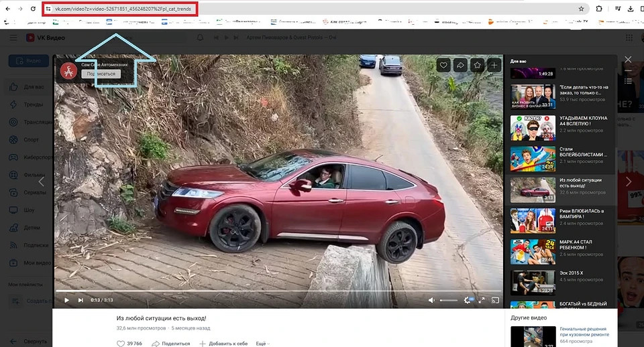Open the Тренды section in the sidebar

point(33,105)
